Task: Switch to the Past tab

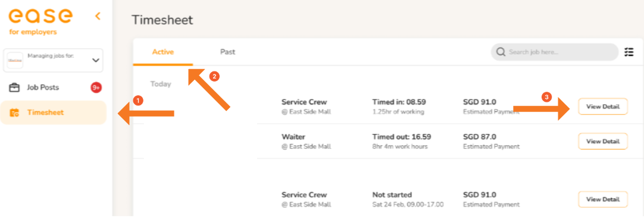Action: coord(227,52)
